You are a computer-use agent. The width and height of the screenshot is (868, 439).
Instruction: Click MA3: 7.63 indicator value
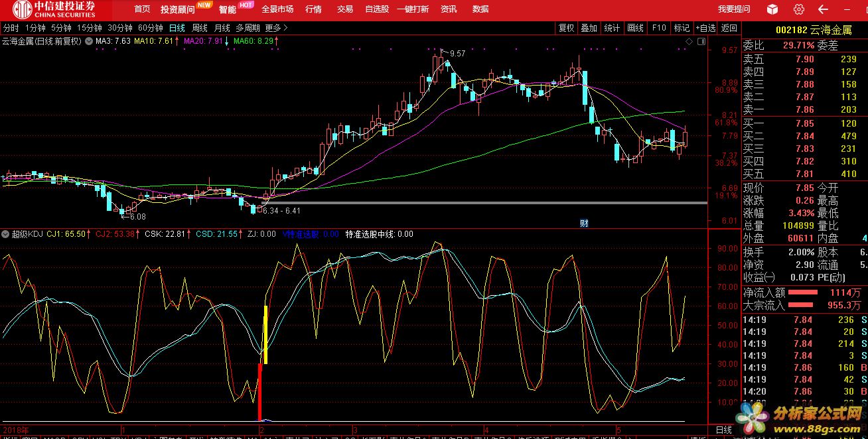(x=113, y=41)
